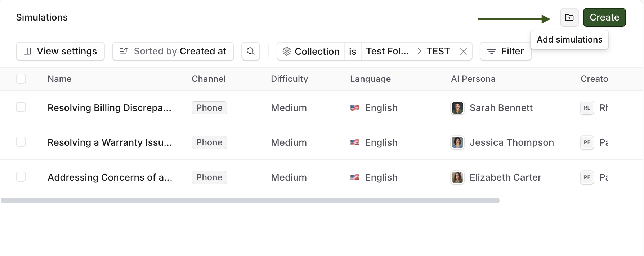Open the search magnifier icon
The image size is (644, 256).
tap(251, 51)
